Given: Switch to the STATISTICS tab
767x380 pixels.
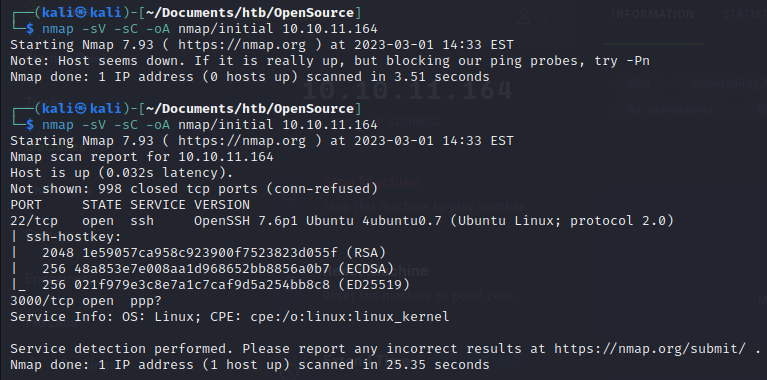Looking at the screenshot, I should 744,14.
